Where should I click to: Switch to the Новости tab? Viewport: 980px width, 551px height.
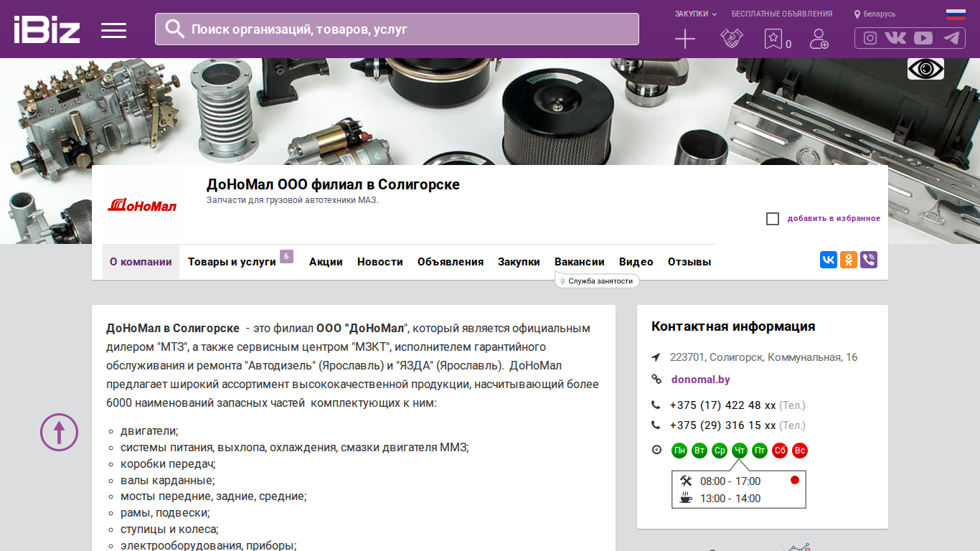380,262
